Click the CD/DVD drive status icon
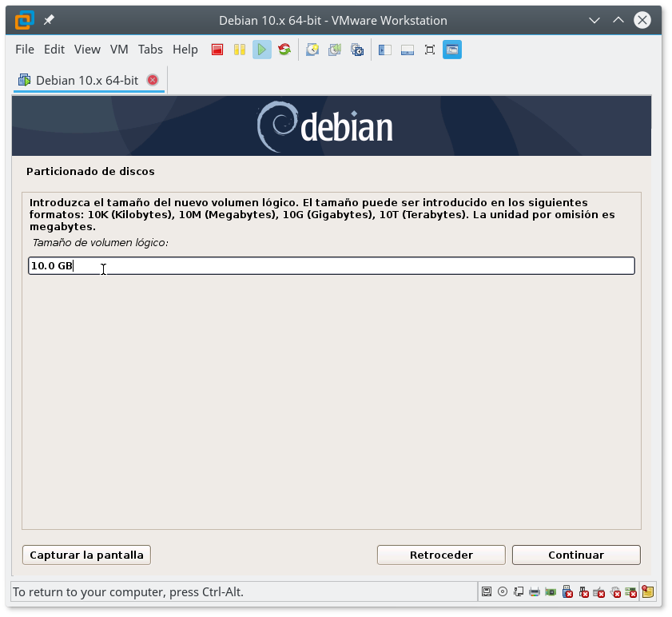 [x=503, y=592]
